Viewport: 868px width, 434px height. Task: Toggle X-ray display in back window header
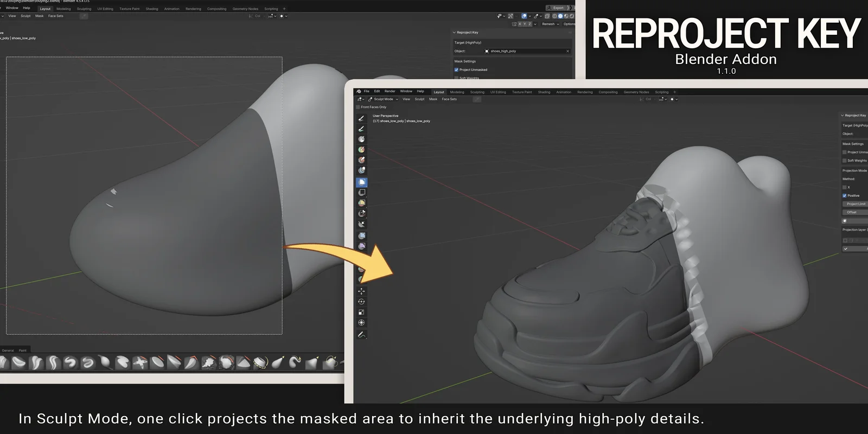pos(547,16)
